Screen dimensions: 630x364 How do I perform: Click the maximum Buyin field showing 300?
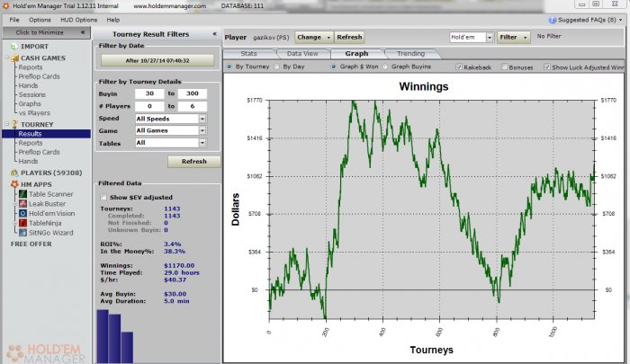pos(193,93)
